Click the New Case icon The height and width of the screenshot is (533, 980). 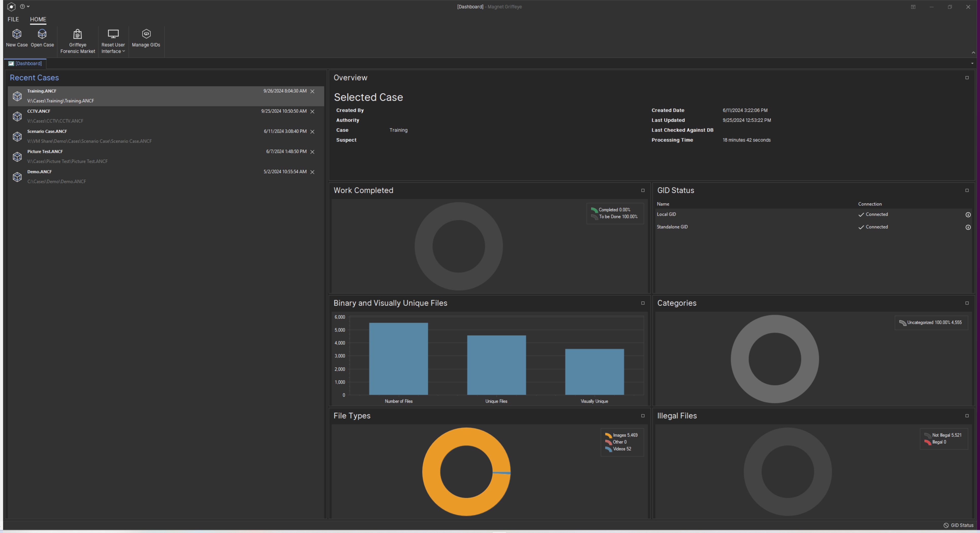[x=17, y=34]
